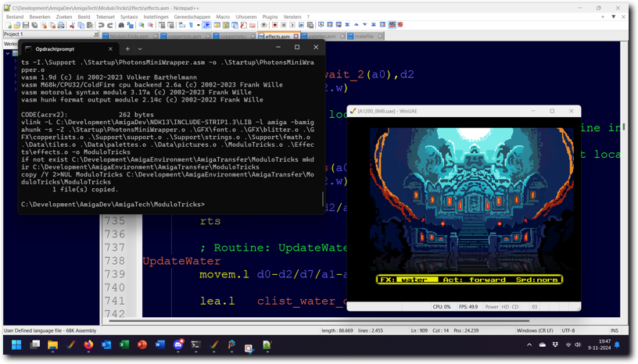Switch to the palettes.asm tab
The image size is (638, 364).
322,36
